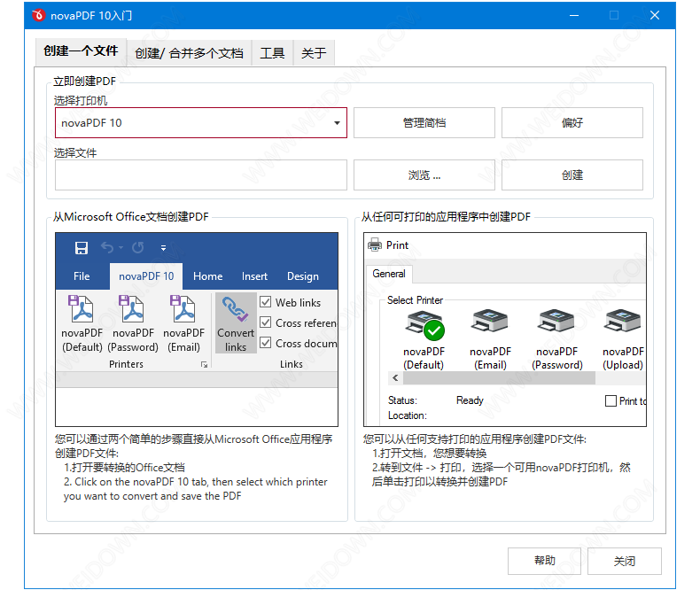This screenshot has width=700, height=590.
Task: Click the 'Location:' label in Print dialog
Action: click(407, 415)
